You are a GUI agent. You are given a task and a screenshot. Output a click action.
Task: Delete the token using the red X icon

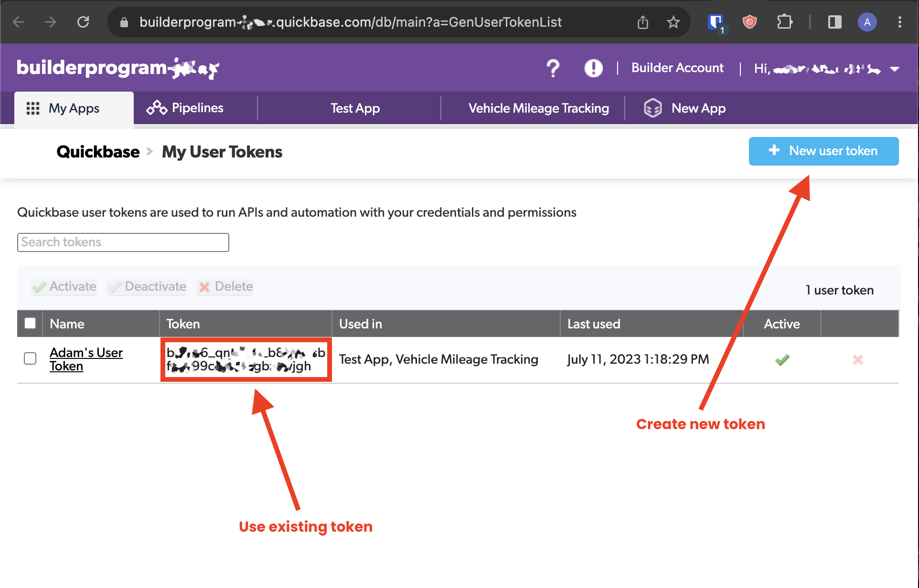[x=858, y=360]
